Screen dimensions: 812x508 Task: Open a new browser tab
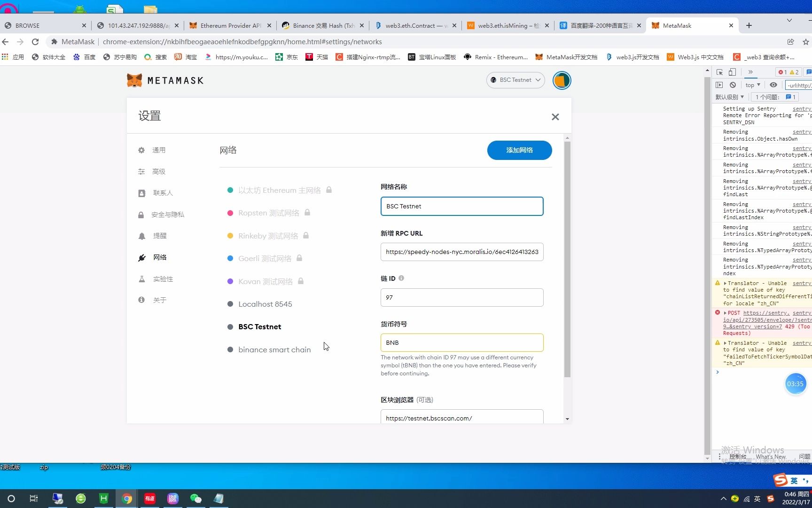point(749,25)
